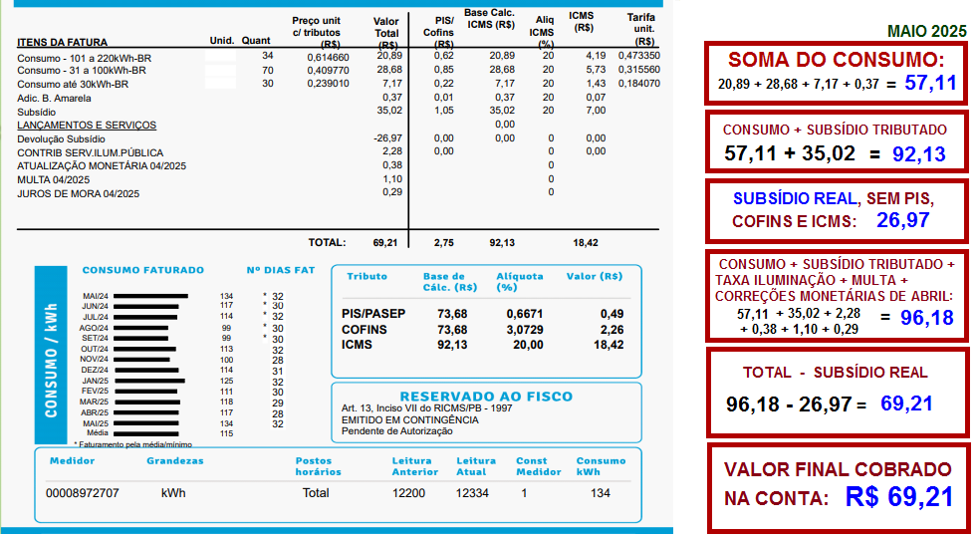Click the vertical CONSUMO / kWh banner
Screen dimensions: 980x538
coord(51,355)
